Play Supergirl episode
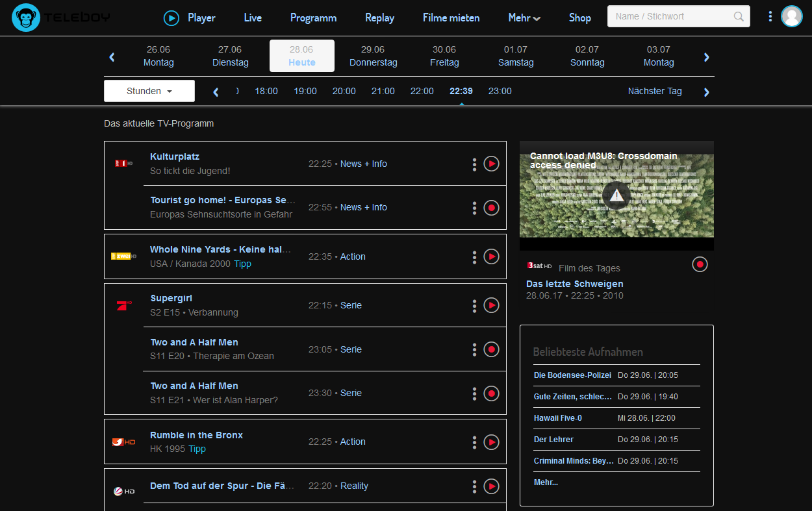This screenshot has width=812, height=511. tap(492, 305)
